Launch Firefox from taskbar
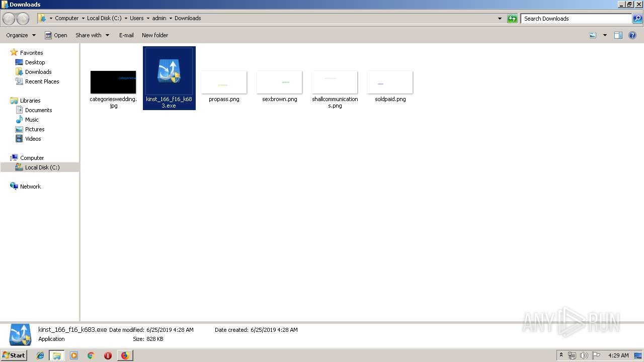This screenshot has width=644, height=362. pyautogui.click(x=125, y=355)
